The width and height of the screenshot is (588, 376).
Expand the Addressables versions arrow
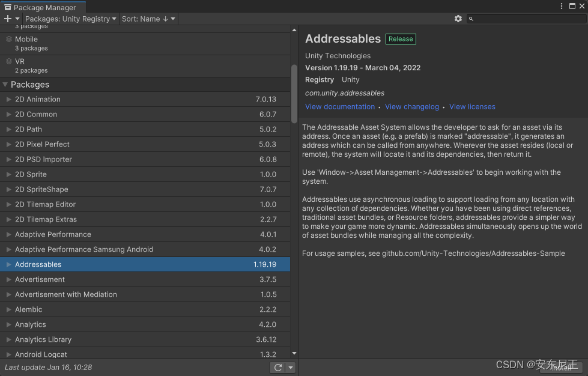point(8,264)
